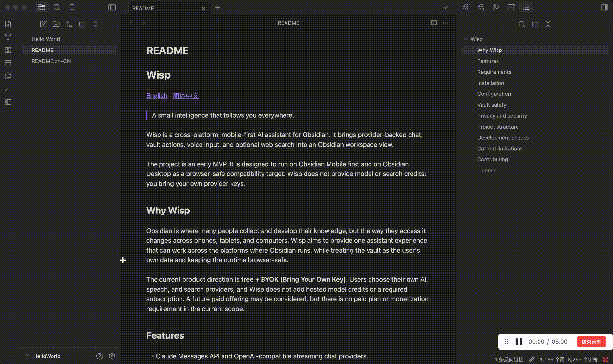This screenshot has height=364, width=613.
Task: Open settings gear icon
Action: coord(112,356)
